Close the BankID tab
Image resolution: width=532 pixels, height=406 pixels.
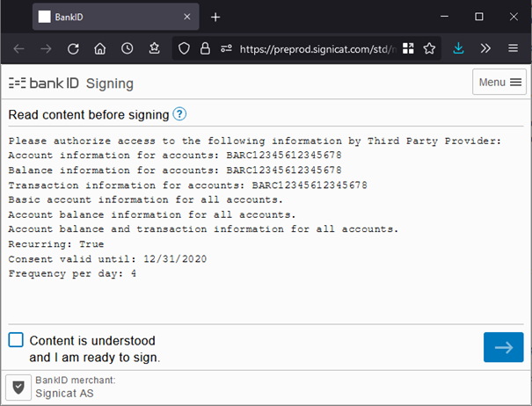point(186,17)
